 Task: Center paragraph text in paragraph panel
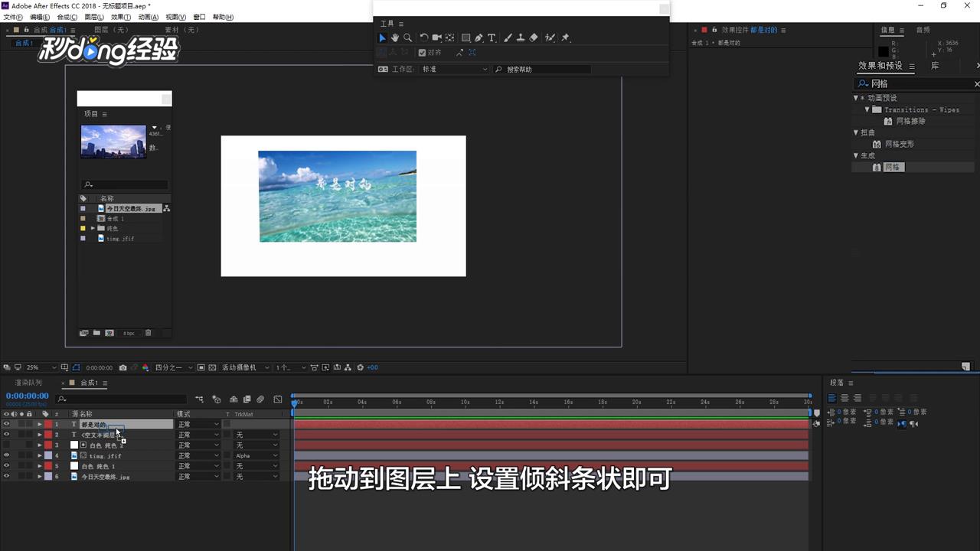tap(844, 398)
